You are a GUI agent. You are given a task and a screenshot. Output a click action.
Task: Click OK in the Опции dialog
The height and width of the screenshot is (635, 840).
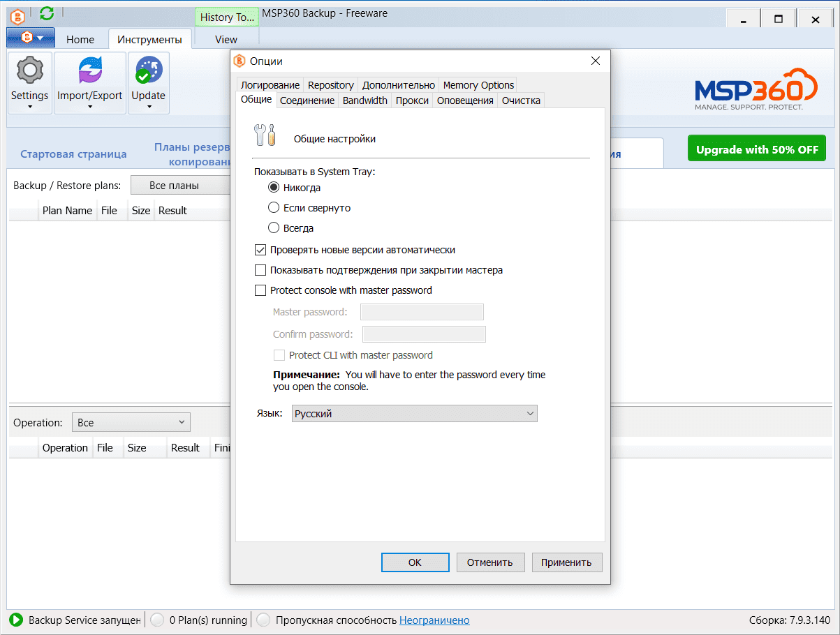pyautogui.click(x=415, y=562)
